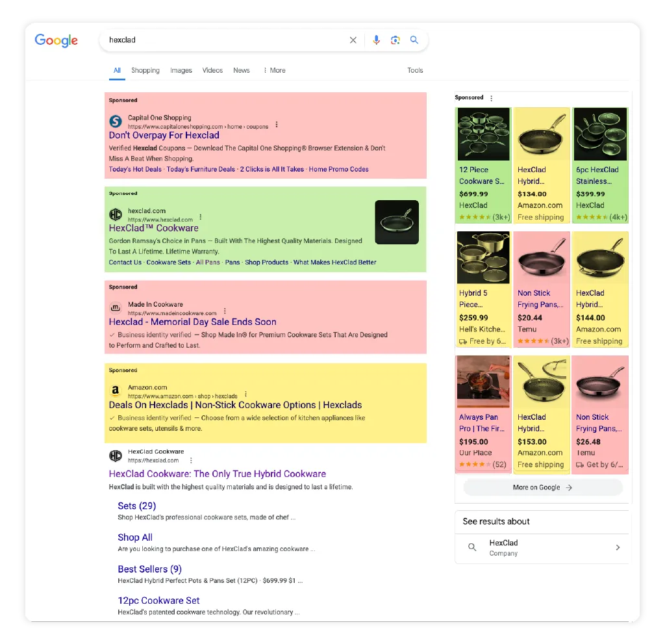The image size is (665, 644).
Task: Clear the search box with the X icon
Action: 353,40
